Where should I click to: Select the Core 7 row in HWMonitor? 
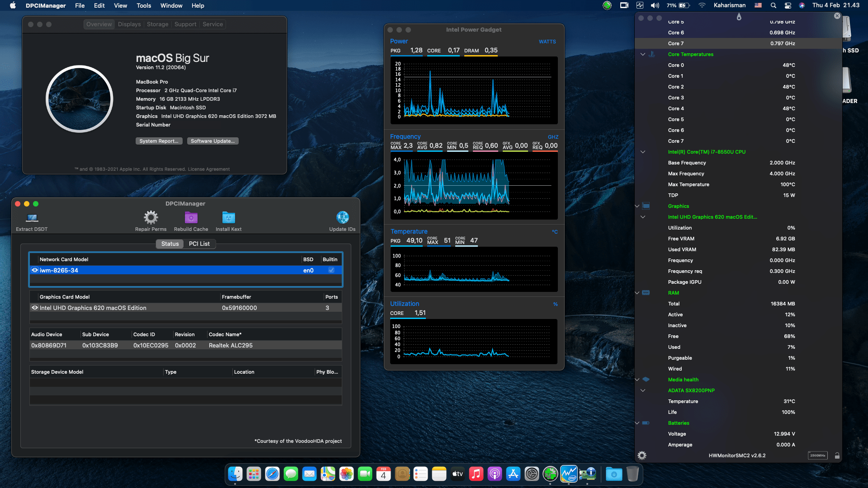coord(737,43)
